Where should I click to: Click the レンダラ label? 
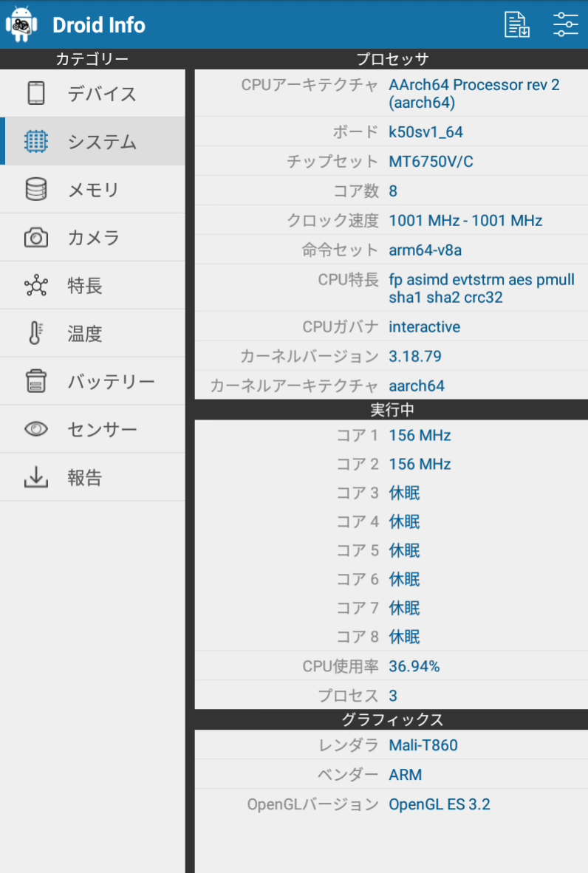click(x=349, y=745)
